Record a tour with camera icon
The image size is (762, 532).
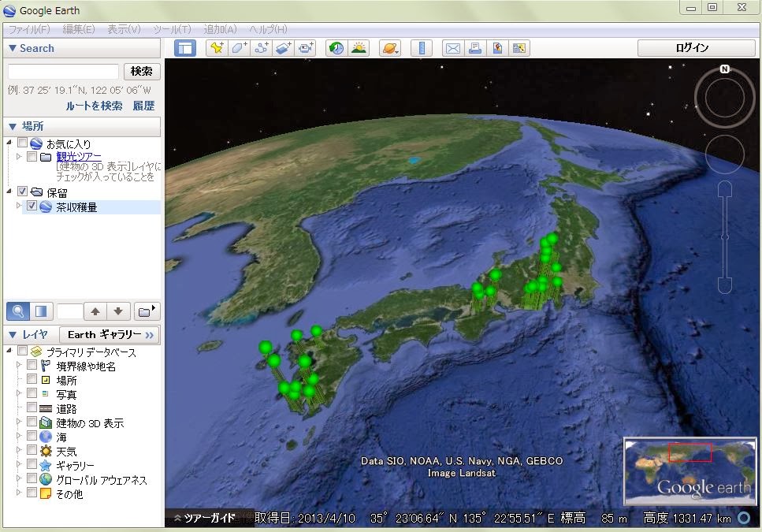pos(306,48)
